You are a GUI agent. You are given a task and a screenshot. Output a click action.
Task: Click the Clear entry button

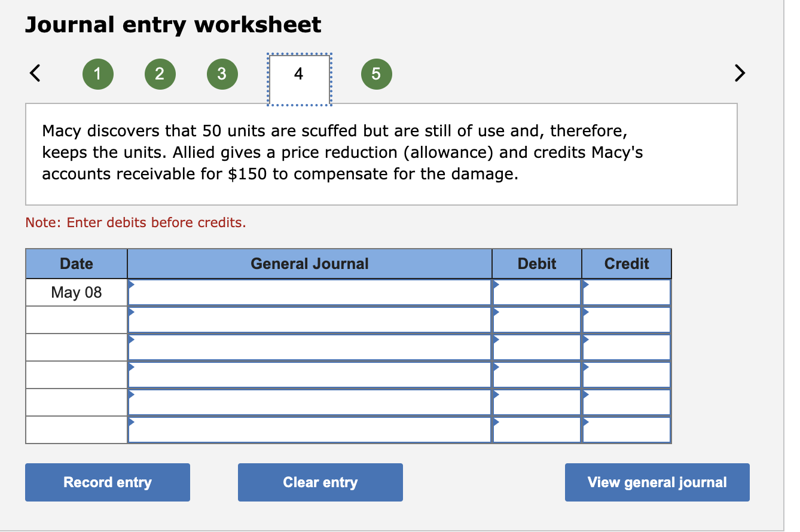320,482
